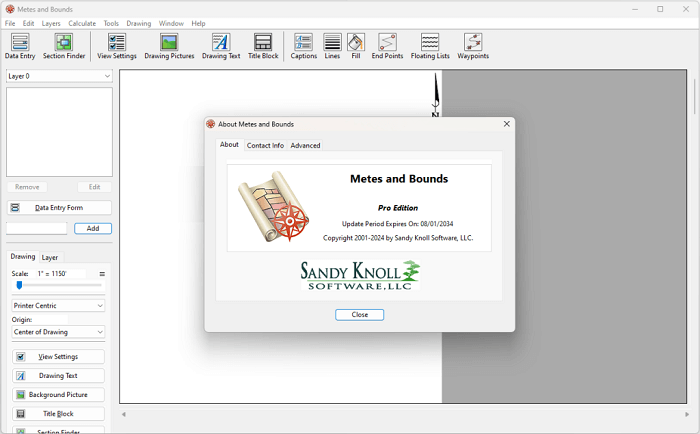
Task: Open View Settings from the toolbar
Action: (x=117, y=46)
